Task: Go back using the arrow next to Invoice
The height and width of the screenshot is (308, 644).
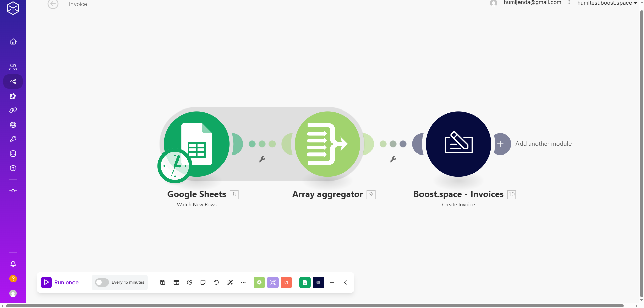Action: pos(53,4)
